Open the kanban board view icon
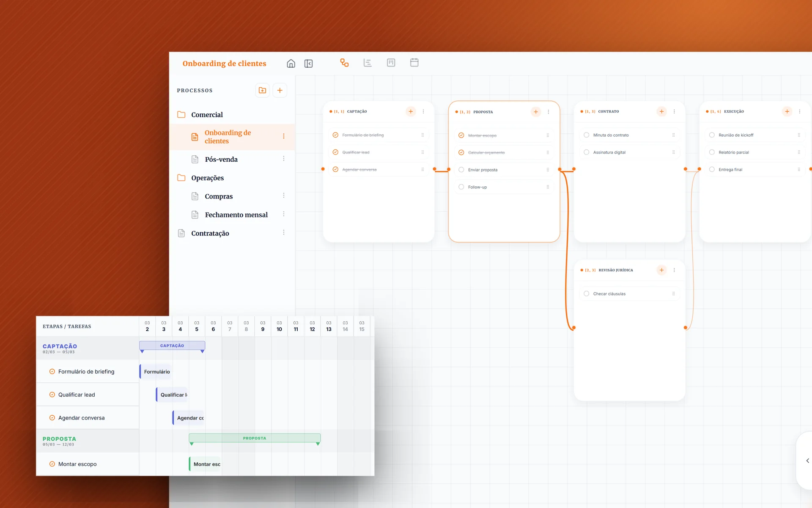812x508 pixels. tap(391, 63)
